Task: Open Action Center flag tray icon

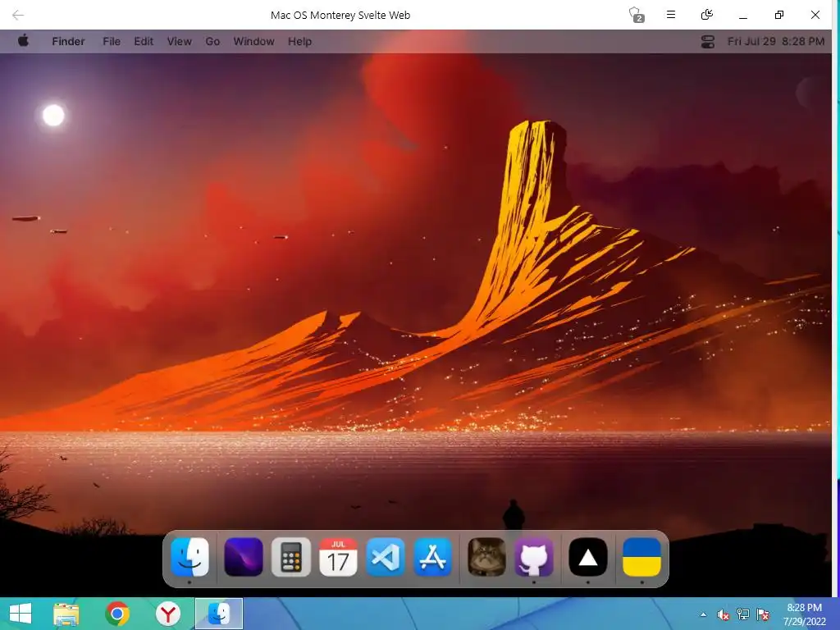Action: coord(763,614)
